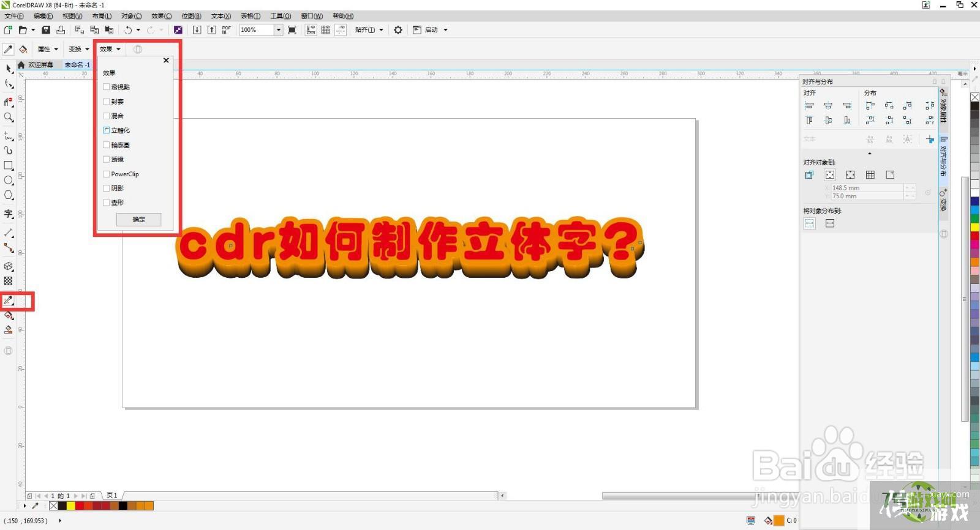Viewport: 980px width, 530px height.
Task: Open the 工具(O) menu
Action: [281, 16]
